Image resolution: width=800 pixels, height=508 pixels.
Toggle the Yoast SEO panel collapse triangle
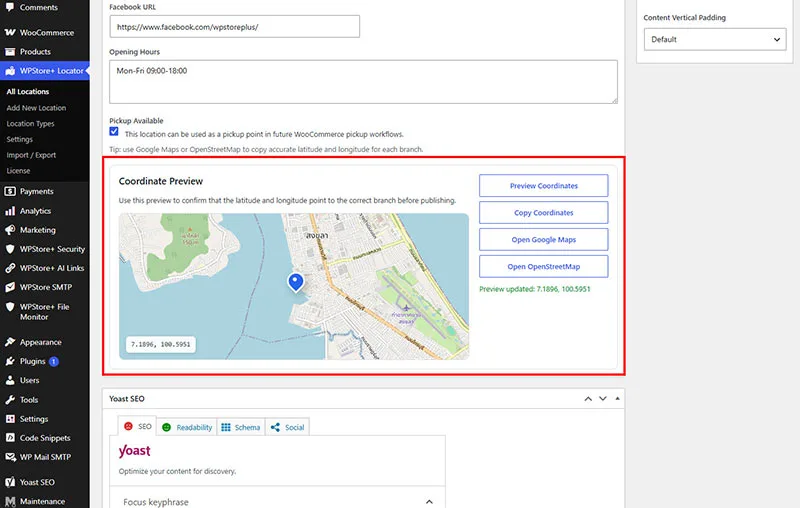pyautogui.click(x=617, y=399)
